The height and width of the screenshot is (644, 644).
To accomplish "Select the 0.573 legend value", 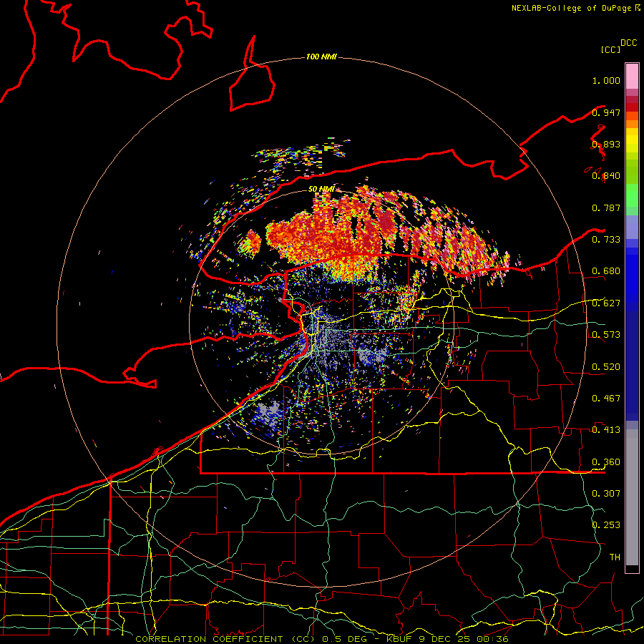I will pyautogui.click(x=606, y=335).
